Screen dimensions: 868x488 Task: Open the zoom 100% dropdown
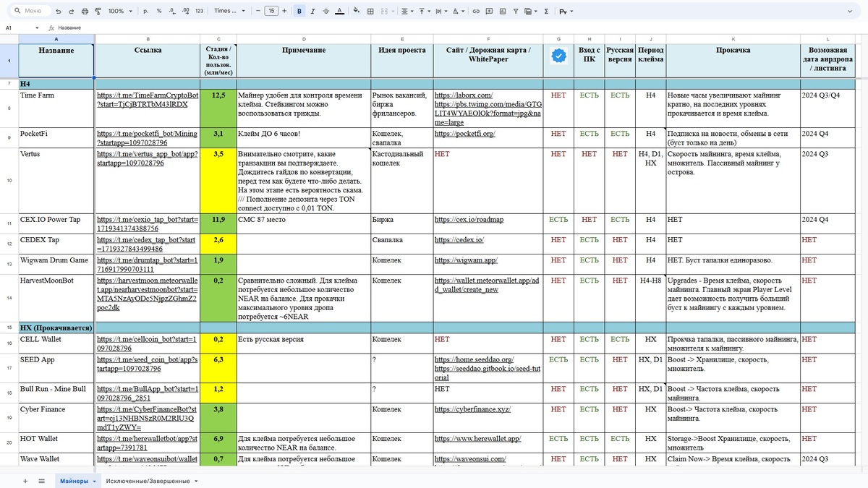coord(120,11)
